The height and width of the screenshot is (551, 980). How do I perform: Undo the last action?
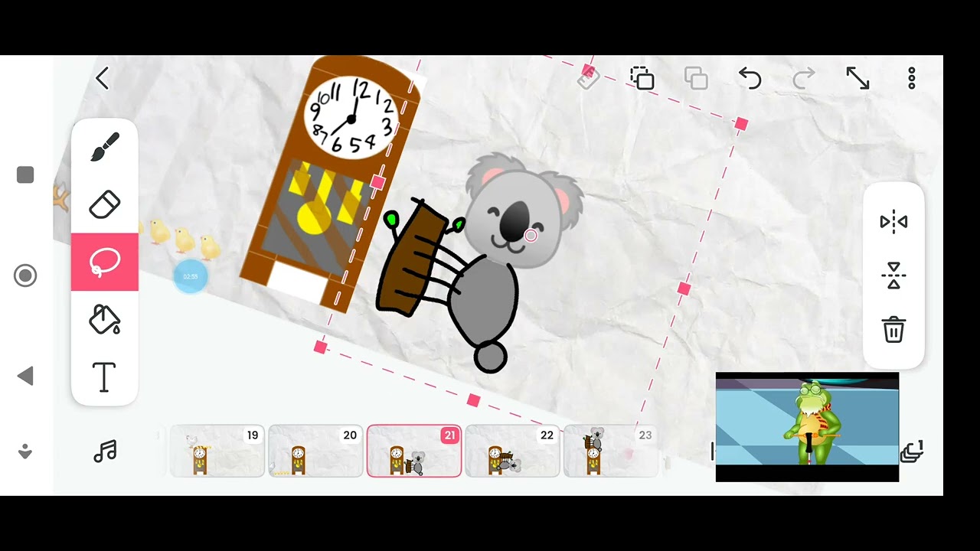(x=750, y=78)
